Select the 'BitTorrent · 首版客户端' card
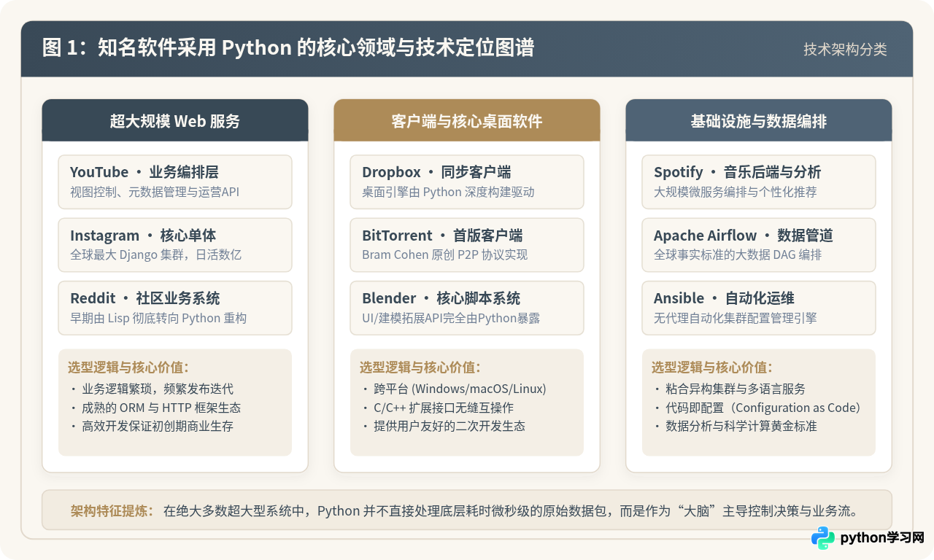The width and height of the screenshot is (934, 560). tap(467, 245)
